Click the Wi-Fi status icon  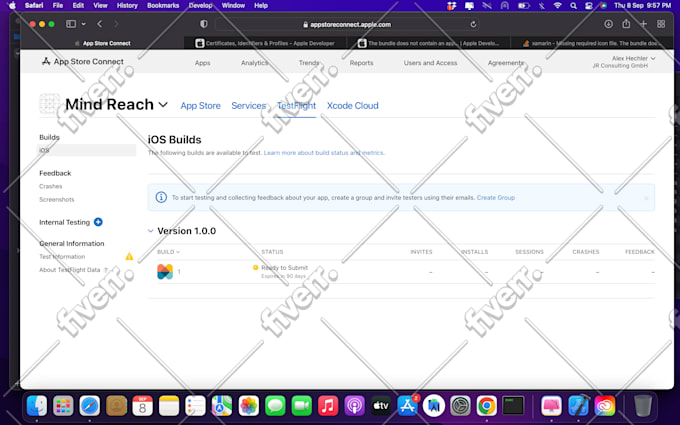[x=558, y=6]
